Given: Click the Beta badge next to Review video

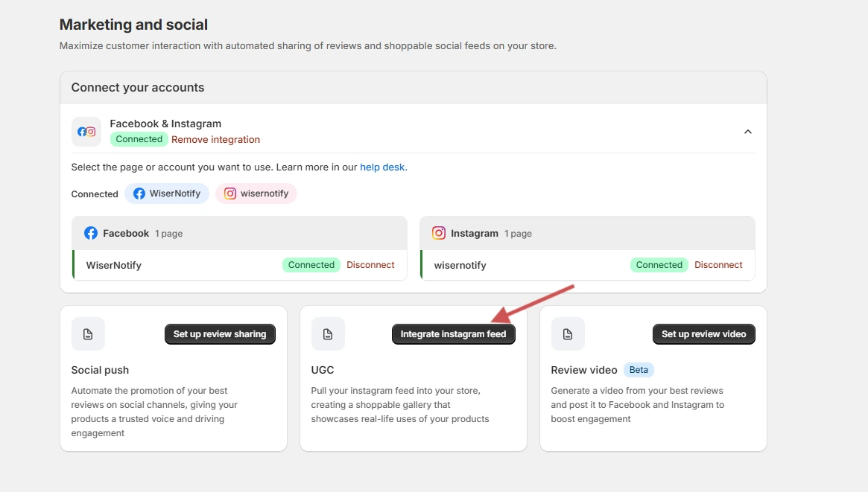Looking at the screenshot, I should pos(639,370).
